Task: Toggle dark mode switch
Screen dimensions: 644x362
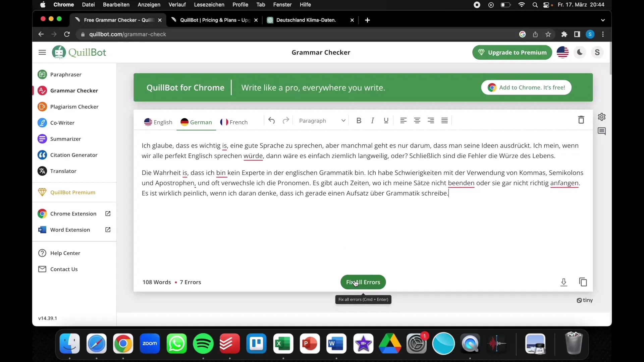Action: [580, 52]
